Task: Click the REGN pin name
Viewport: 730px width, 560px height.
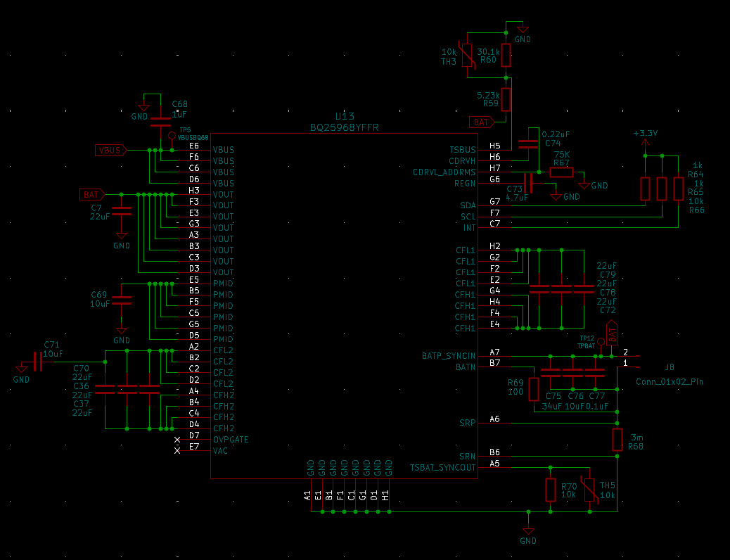Action: tap(465, 184)
